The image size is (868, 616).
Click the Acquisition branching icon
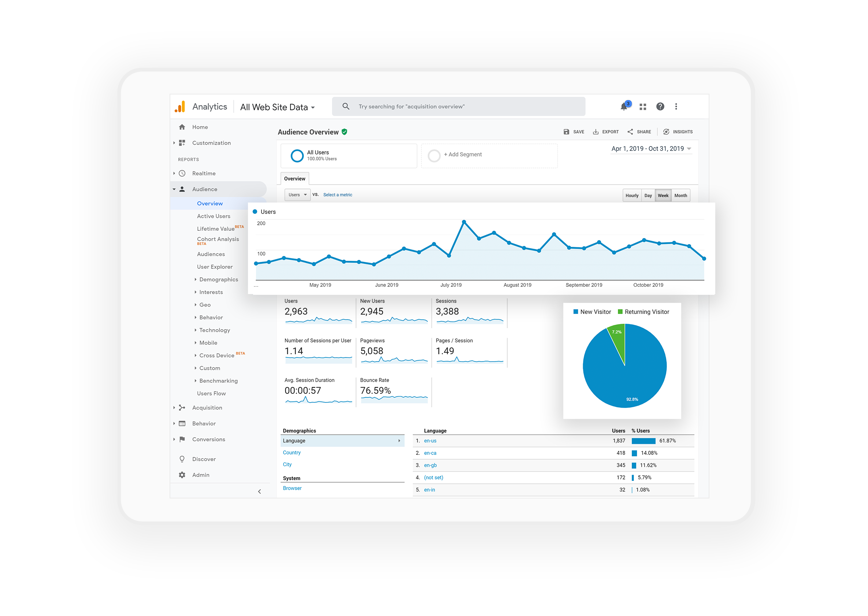182,408
